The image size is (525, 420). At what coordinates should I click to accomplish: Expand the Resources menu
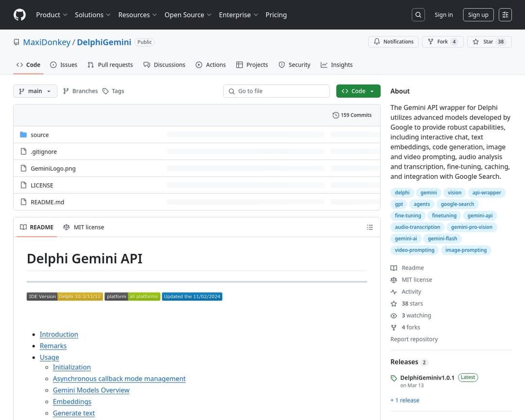point(137,15)
